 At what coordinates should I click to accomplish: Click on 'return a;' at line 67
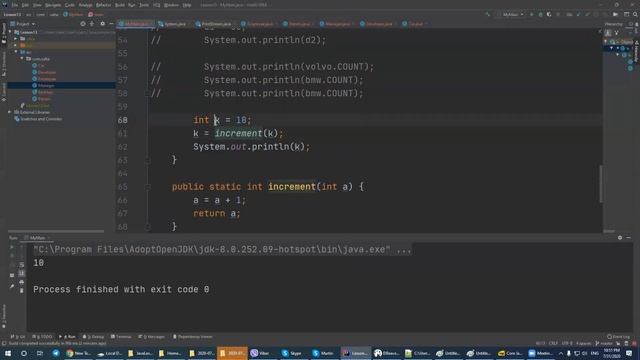(217, 213)
